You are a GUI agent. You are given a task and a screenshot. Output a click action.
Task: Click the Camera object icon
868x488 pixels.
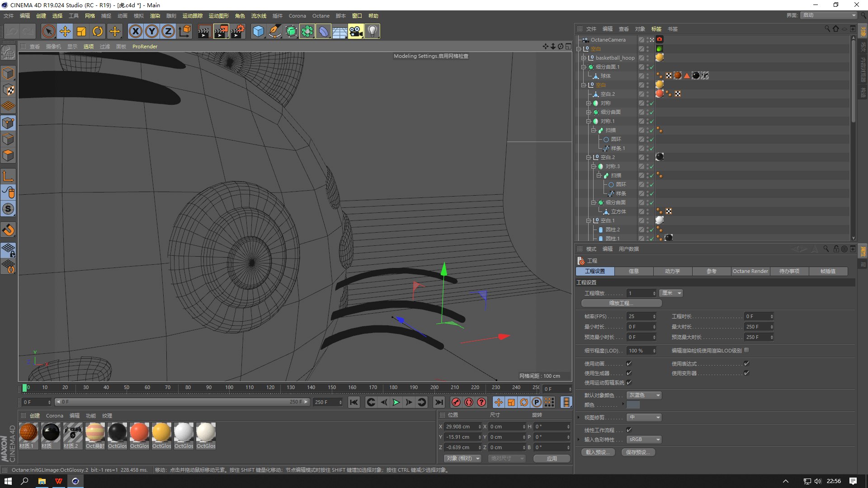(356, 31)
